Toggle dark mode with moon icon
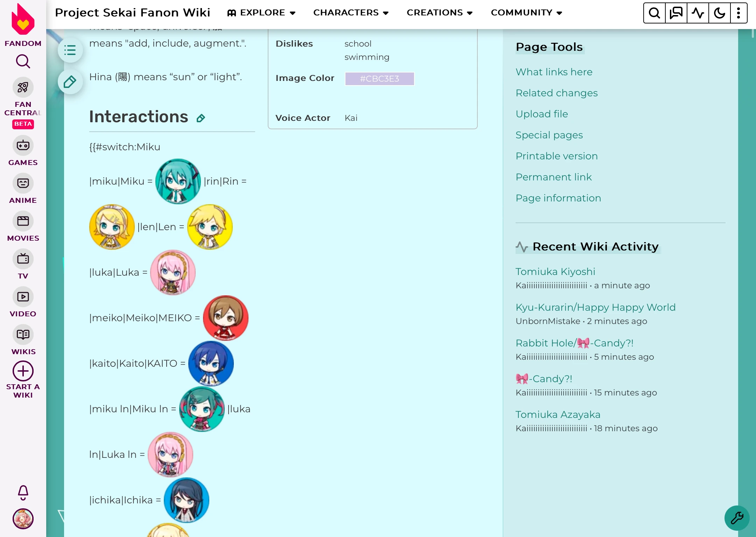Screen dimensions: 756x537 [719, 13]
